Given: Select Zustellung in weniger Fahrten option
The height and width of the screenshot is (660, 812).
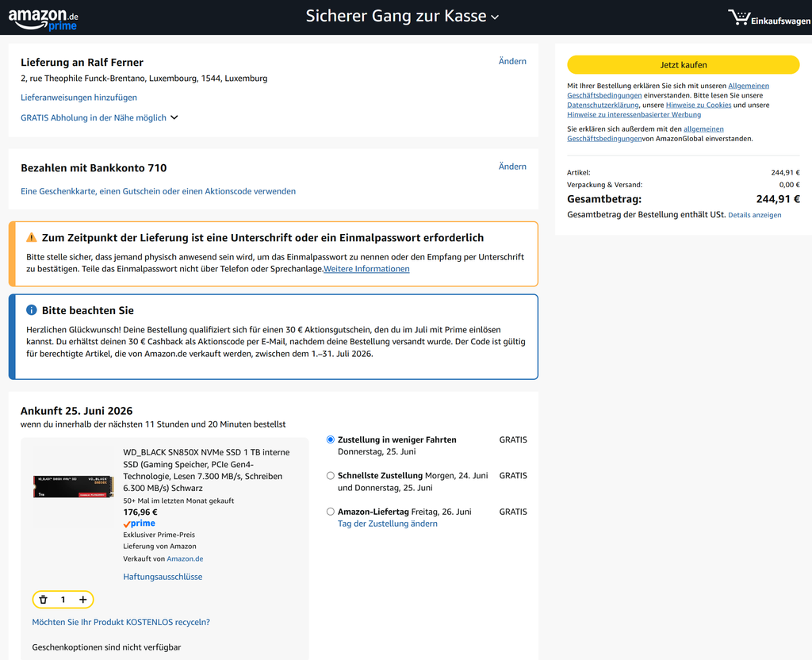Looking at the screenshot, I should 331,439.
